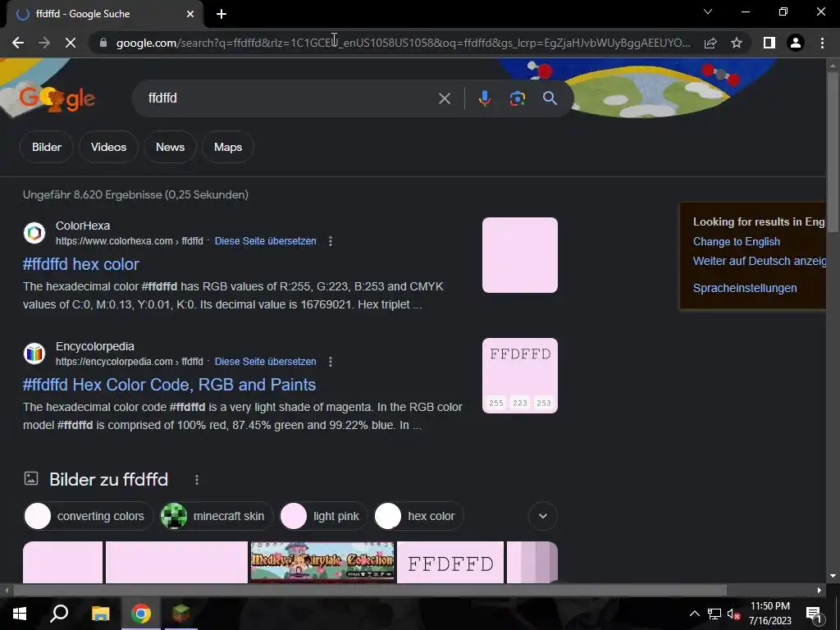Open the Minecraft taskbar icon
This screenshot has height=630, width=840.
(181, 614)
